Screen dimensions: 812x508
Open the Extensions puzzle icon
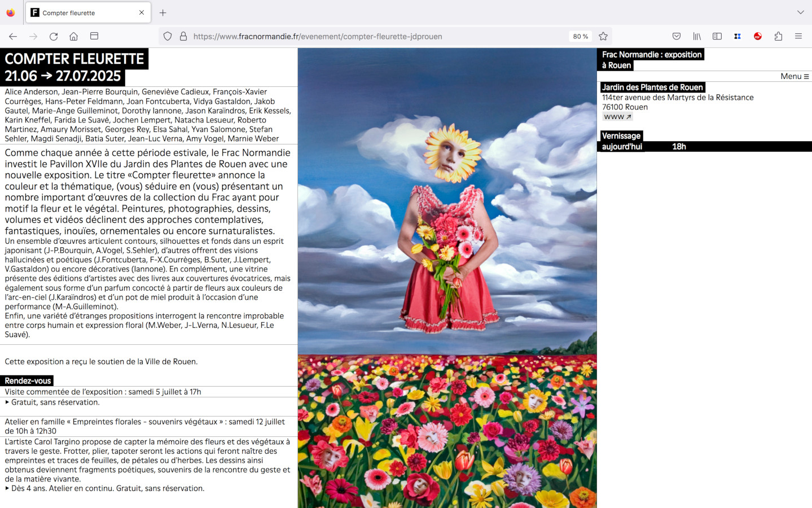pyautogui.click(x=778, y=36)
